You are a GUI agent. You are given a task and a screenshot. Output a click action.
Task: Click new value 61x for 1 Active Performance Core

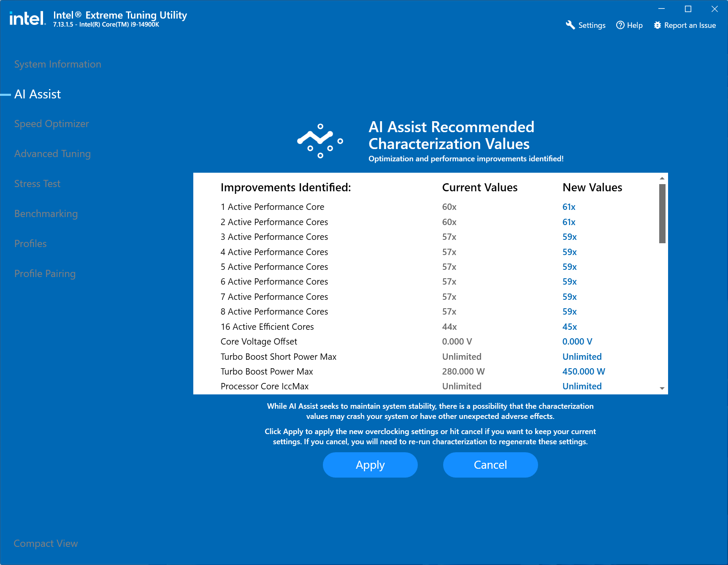pyautogui.click(x=569, y=207)
